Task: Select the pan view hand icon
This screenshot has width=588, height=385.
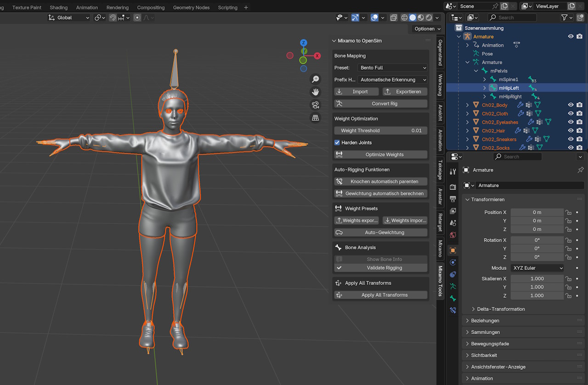Action: click(315, 92)
